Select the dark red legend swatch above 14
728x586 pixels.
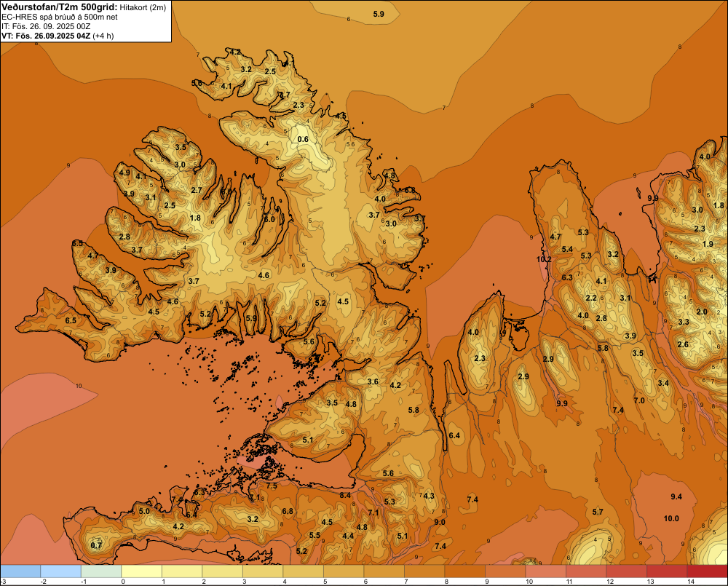pos(707,571)
